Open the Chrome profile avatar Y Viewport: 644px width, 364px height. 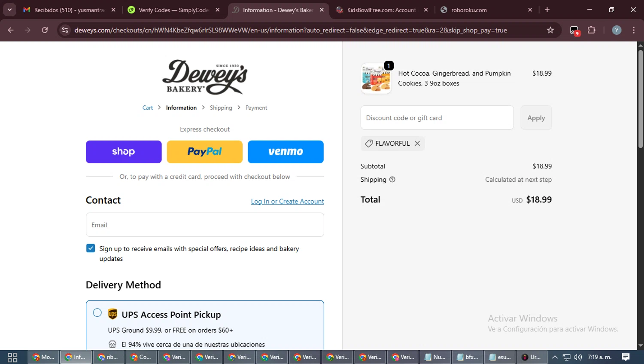617,30
